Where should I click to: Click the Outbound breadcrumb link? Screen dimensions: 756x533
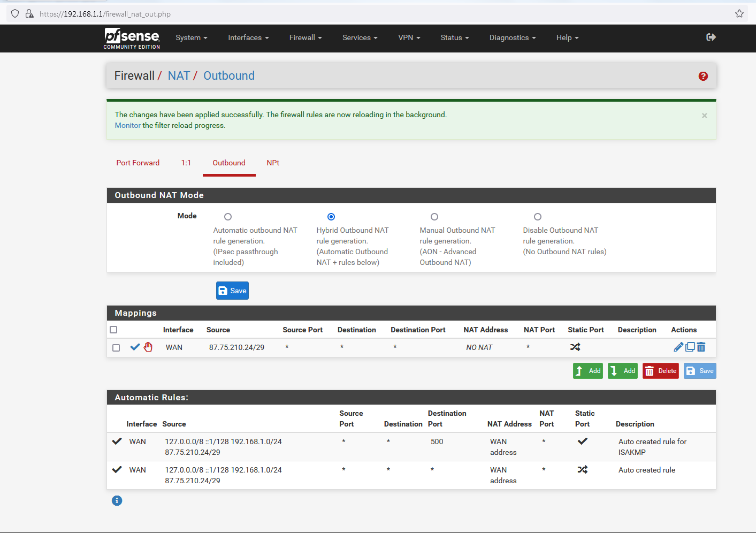(229, 75)
